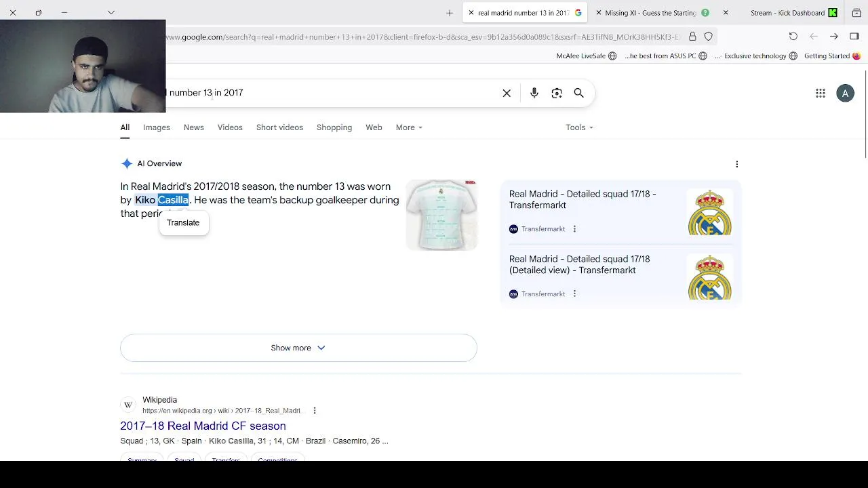Open more options beside second Transfermarkt source

coord(574,294)
